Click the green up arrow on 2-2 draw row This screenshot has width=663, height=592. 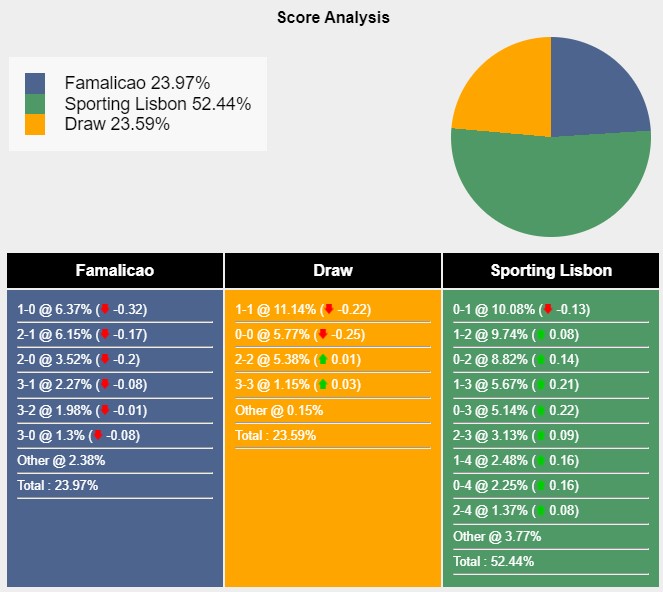coord(323,359)
